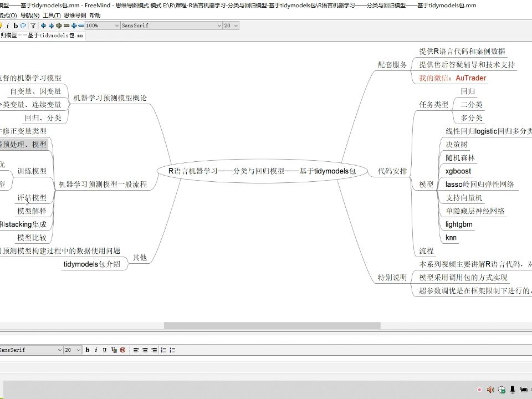Screen dimensions: 532x399
Task: Click the center-align icon in the bottom formatting bar
Action: pos(145,350)
